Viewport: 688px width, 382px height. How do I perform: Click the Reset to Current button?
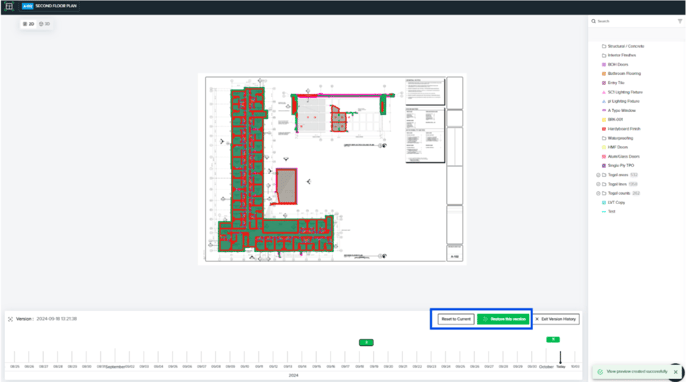pyautogui.click(x=456, y=319)
